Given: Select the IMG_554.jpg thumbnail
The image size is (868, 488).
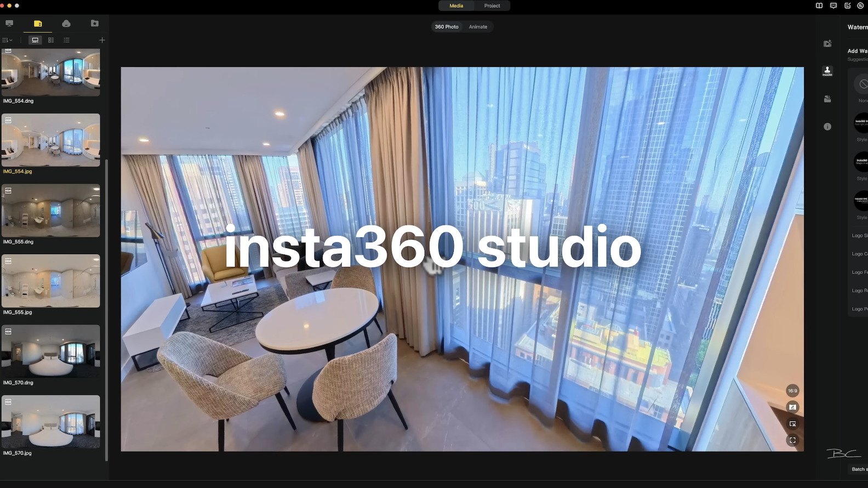Looking at the screenshot, I should 51,140.
